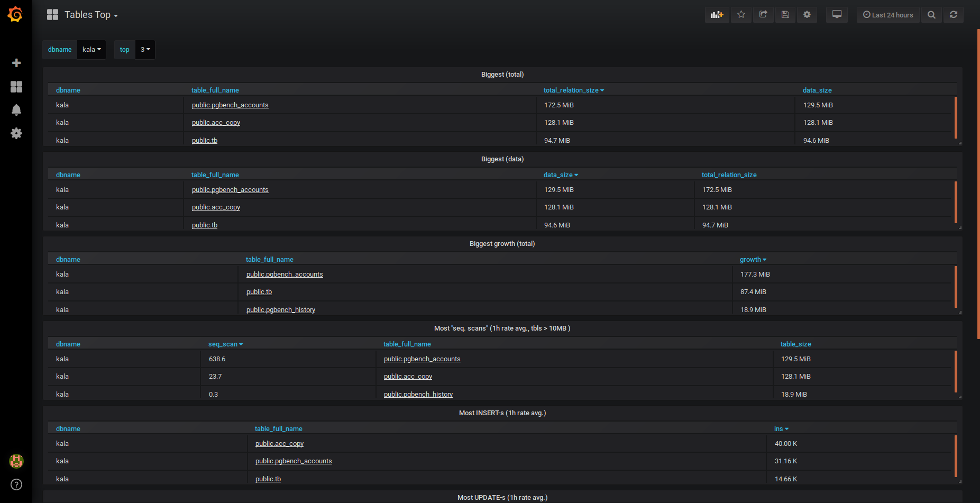This screenshot has height=503, width=980.
Task: Open the Dashboards grid icon in sidebar
Action: (x=16, y=87)
